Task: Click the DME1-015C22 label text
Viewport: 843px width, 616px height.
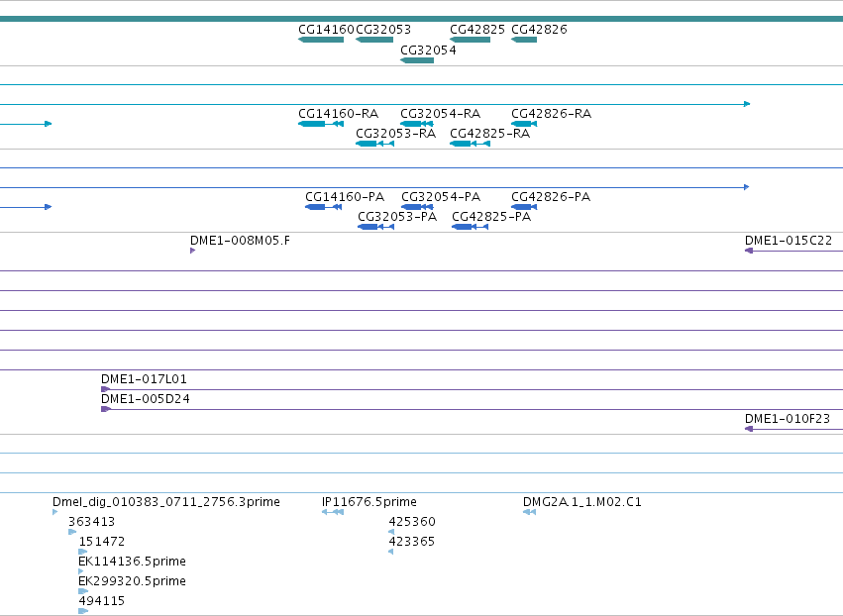Action: point(789,241)
